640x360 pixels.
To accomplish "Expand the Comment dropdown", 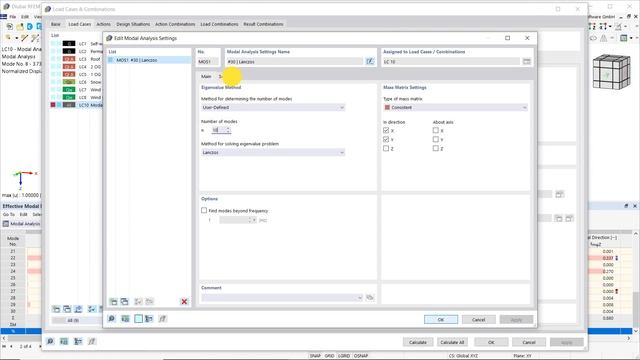I will (x=360, y=298).
